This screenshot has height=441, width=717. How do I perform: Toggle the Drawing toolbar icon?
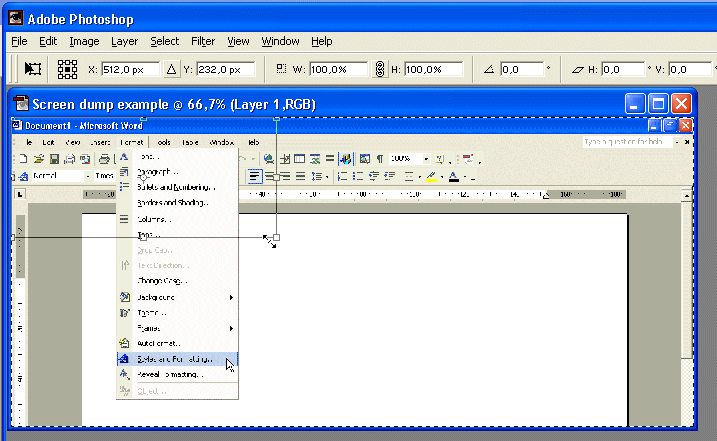click(x=345, y=159)
